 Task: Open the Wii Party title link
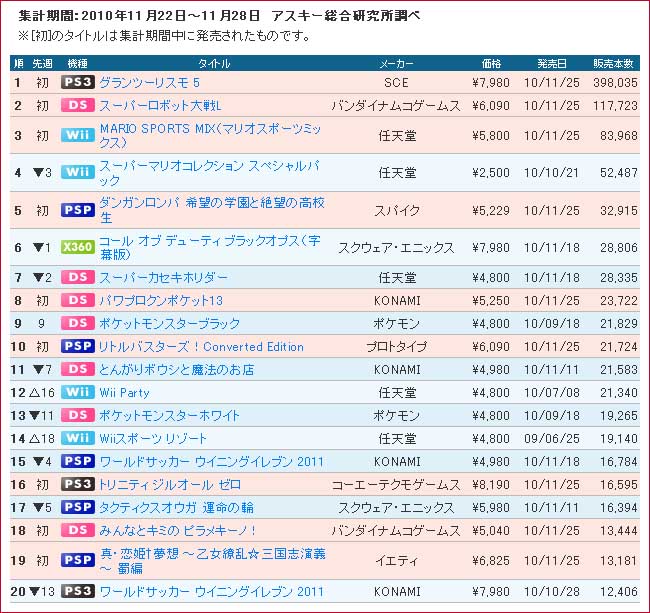124,393
